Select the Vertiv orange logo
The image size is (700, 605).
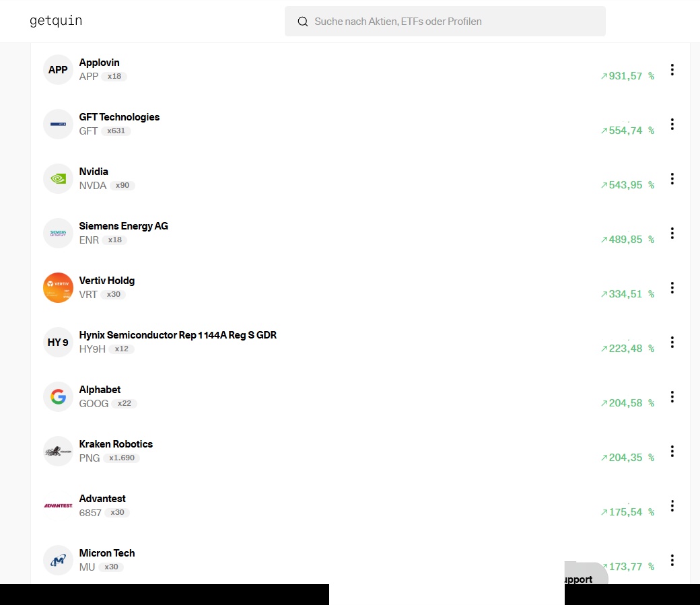pos(58,288)
